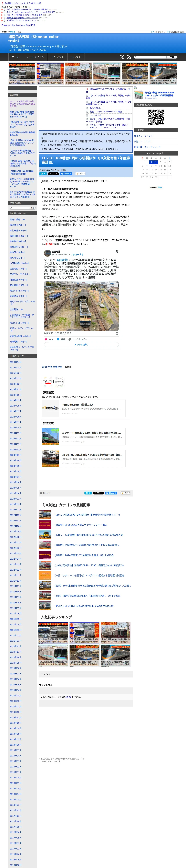
Task: Click the info icon beside the tweet timestamp
Action: 117,333
